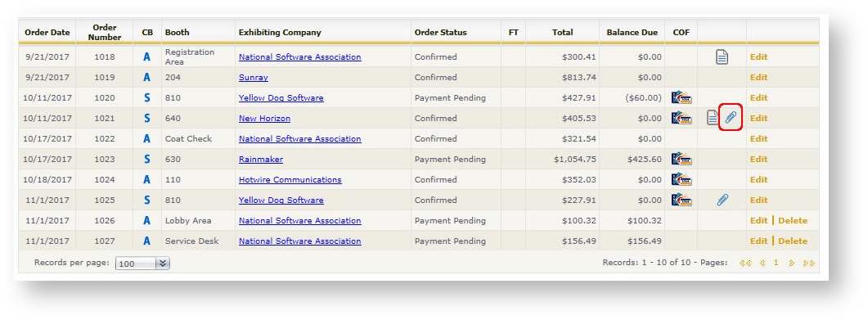Edit order 1027
868x320 pixels.
(x=759, y=241)
